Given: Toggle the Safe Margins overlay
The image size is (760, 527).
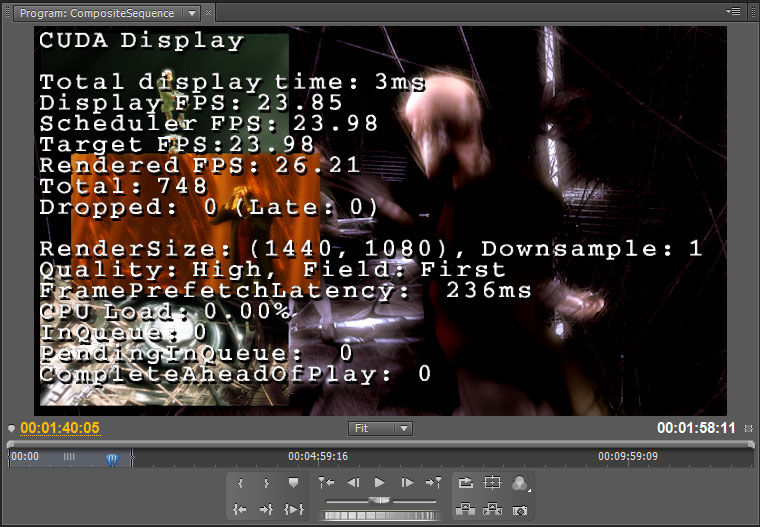Looking at the screenshot, I should click(x=492, y=482).
